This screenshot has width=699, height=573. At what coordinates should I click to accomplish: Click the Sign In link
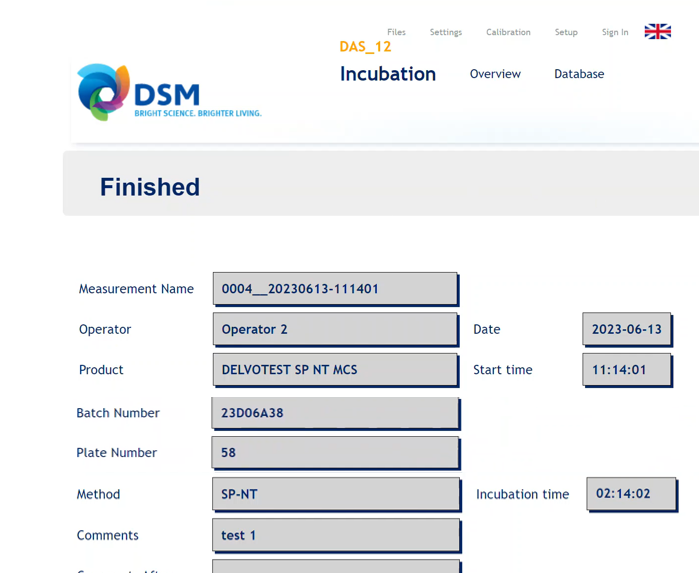[615, 32]
